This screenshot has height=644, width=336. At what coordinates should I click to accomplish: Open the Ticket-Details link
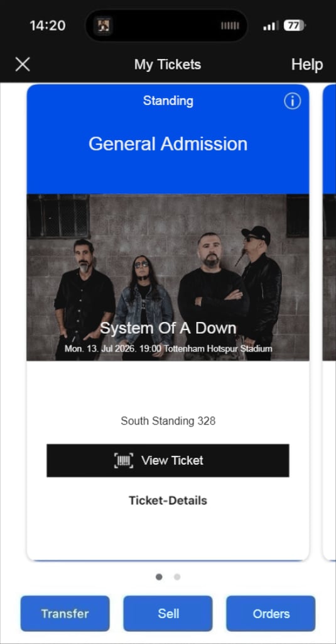168,500
